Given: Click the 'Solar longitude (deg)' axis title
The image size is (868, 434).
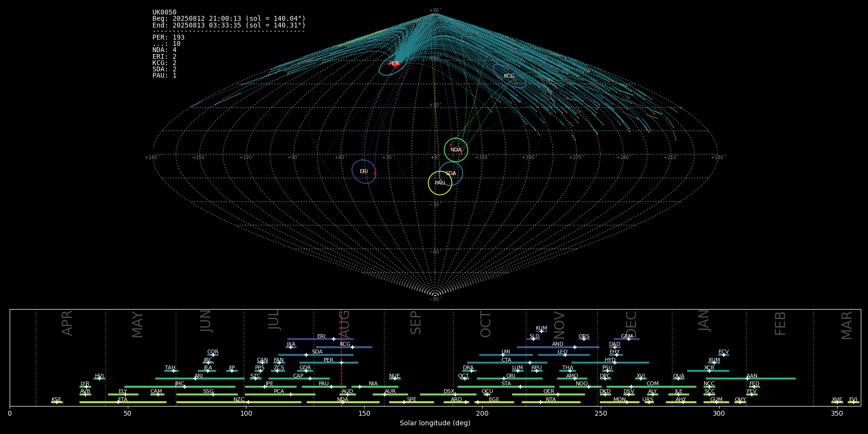Looking at the screenshot, I should 435,423.
